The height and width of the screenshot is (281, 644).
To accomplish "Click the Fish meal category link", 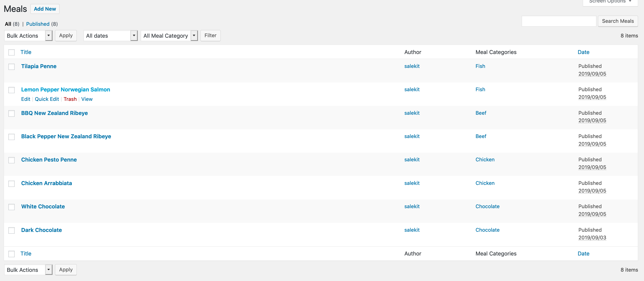I will (x=480, y=66).
